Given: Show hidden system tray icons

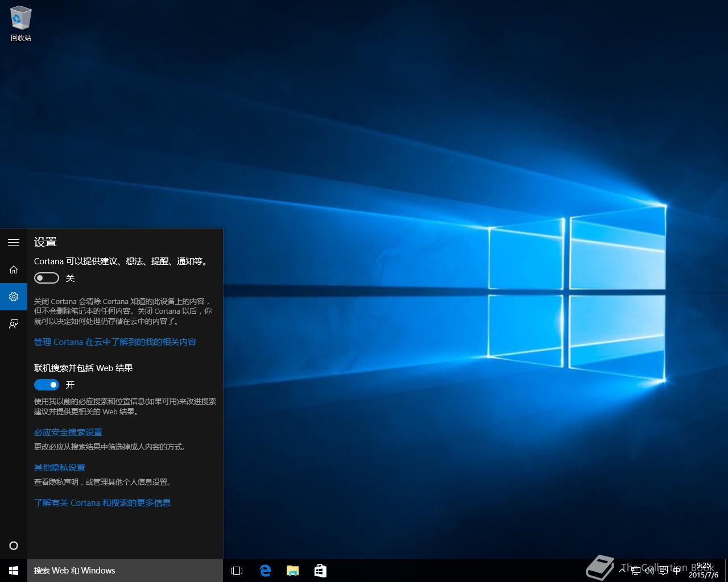Looking at the screenshot, I should (x=622, y=571).
